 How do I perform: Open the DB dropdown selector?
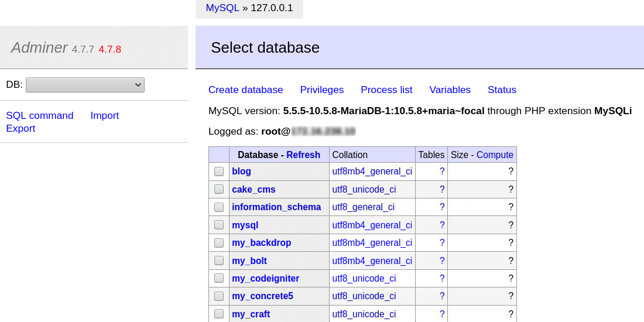point(85,85)
